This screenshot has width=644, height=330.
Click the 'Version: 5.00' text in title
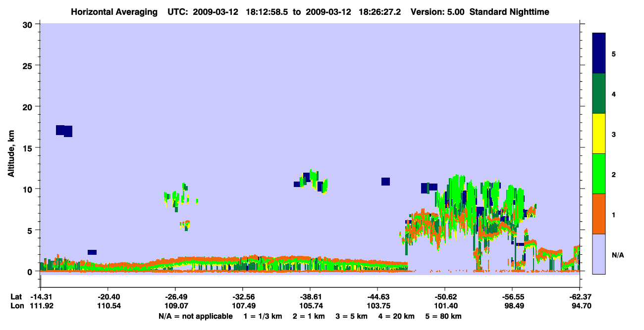pos(437,11)
